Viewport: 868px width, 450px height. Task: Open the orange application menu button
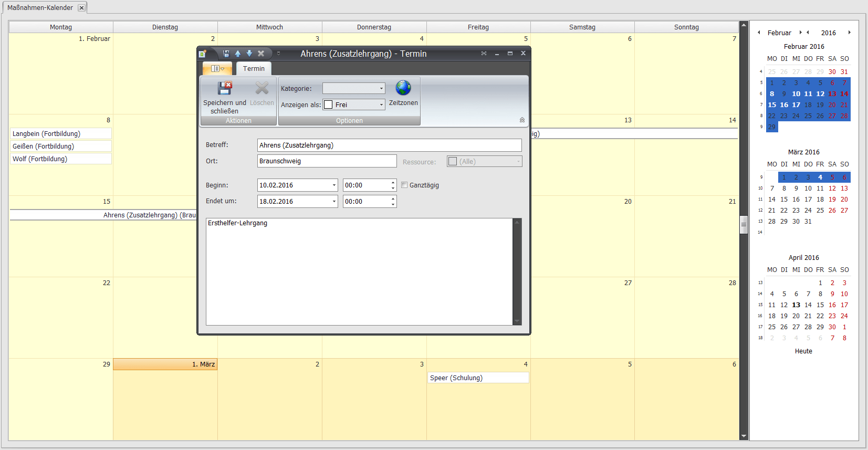[217, 69]
